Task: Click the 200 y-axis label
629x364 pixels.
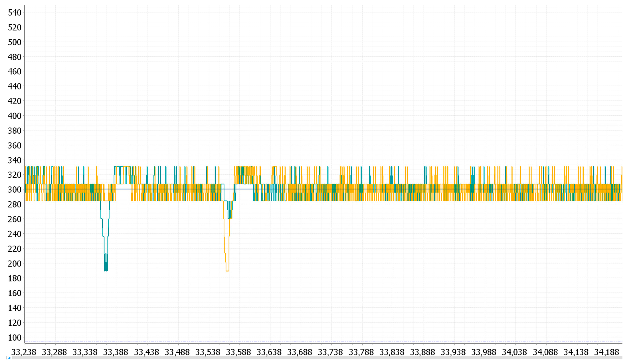Action: coord(15,264)
